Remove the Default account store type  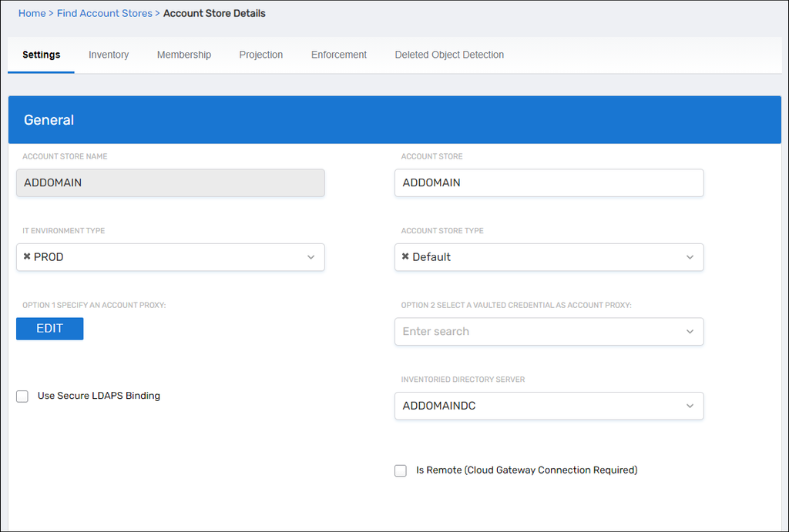point(405,257)
